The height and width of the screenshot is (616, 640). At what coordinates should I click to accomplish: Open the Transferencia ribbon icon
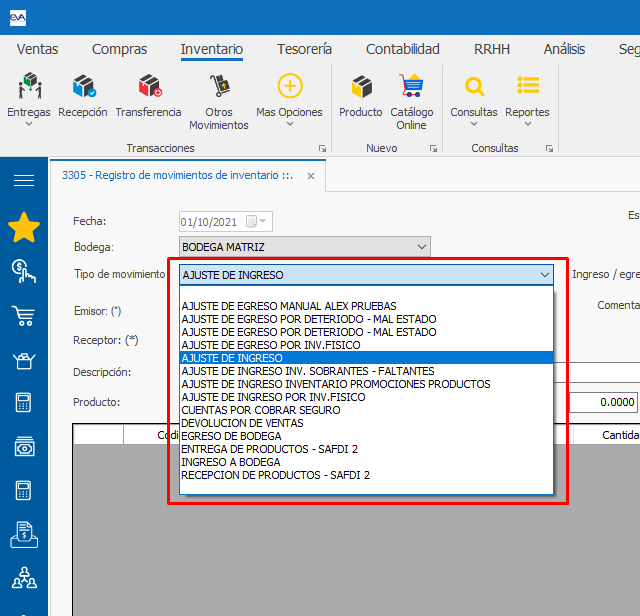click(x=148, y=88)
